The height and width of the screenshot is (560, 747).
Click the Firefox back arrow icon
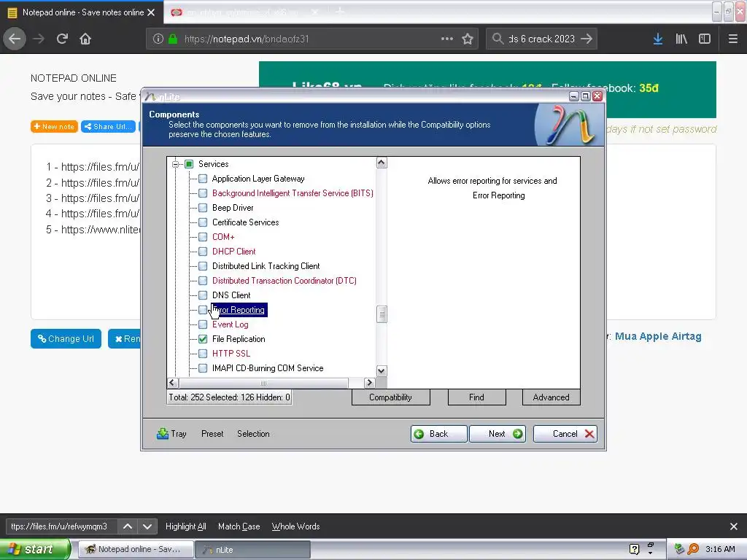tap(15, 39)
